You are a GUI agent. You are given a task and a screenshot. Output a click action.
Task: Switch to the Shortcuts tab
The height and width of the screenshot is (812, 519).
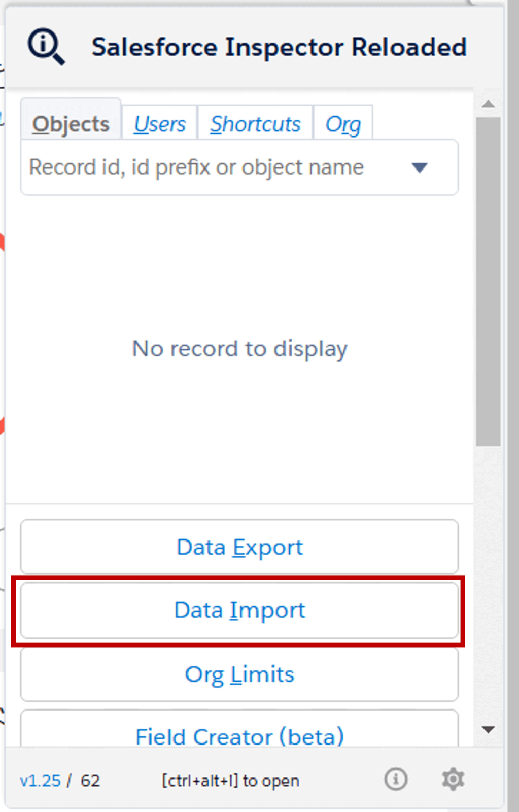point(255,123)
